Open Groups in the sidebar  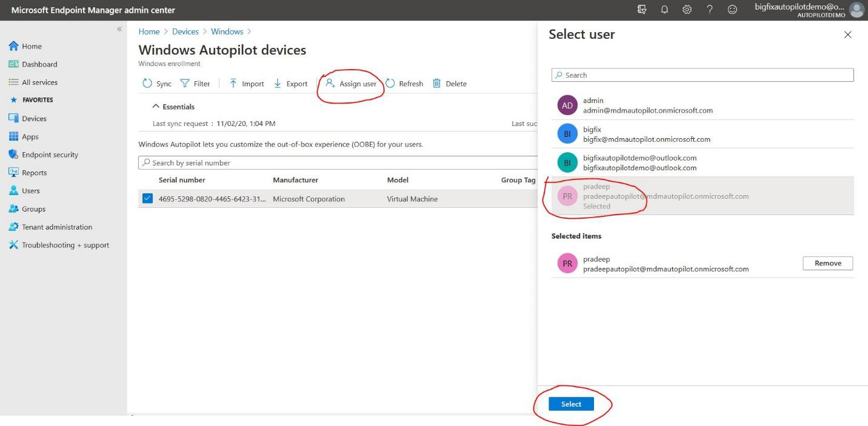[x=27, y=209]
